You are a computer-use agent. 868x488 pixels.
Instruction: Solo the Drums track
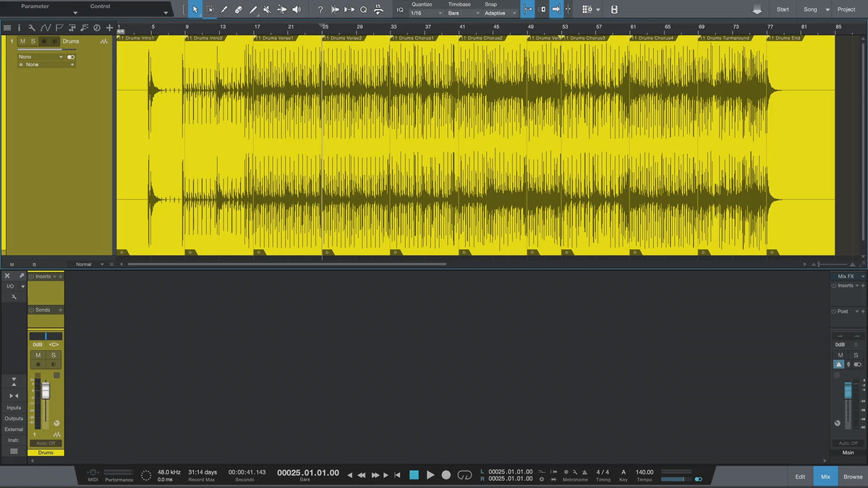click(33, 41)
